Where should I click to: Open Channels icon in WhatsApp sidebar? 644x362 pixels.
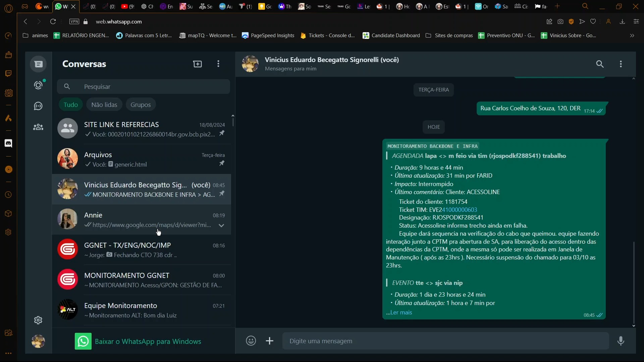point(38,106)
